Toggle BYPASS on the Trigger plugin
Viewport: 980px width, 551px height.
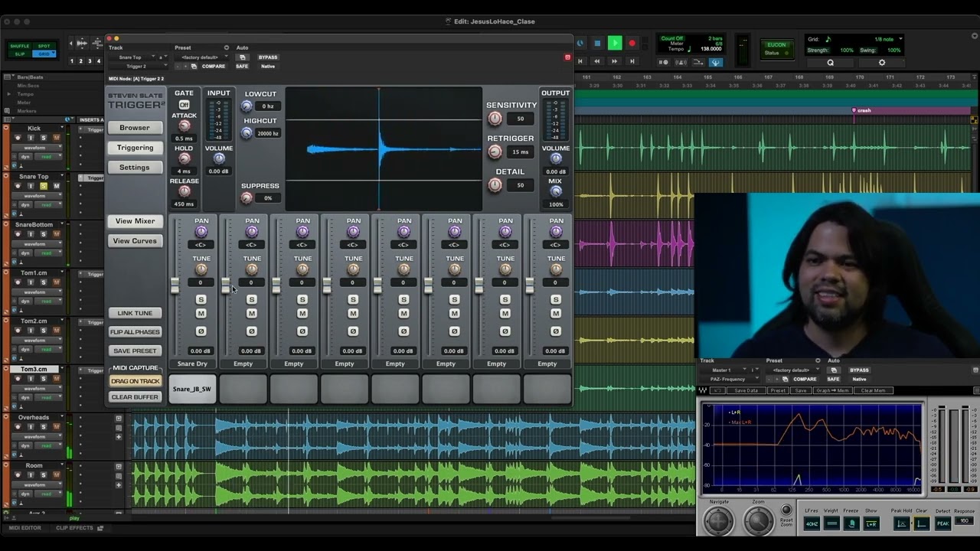point(268,57)
